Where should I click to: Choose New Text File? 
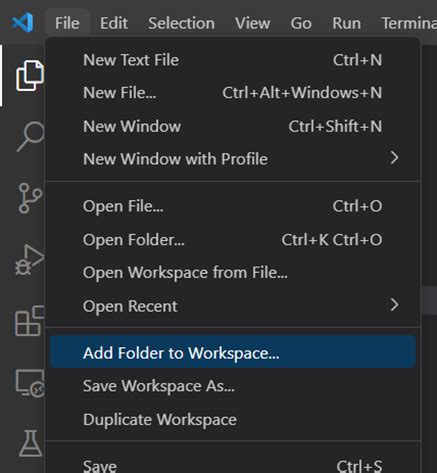[233, 60]
